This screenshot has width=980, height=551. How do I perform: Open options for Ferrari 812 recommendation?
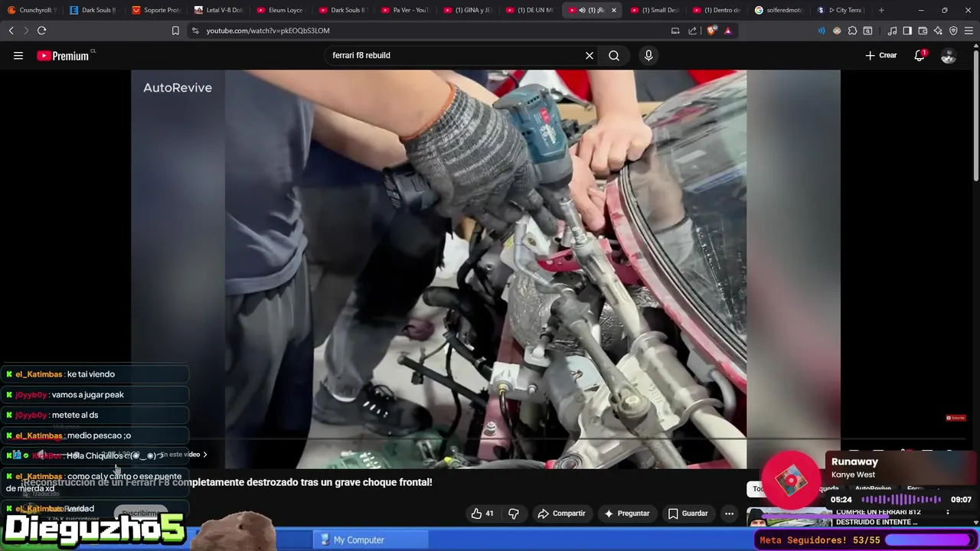[x=948, y=512]
